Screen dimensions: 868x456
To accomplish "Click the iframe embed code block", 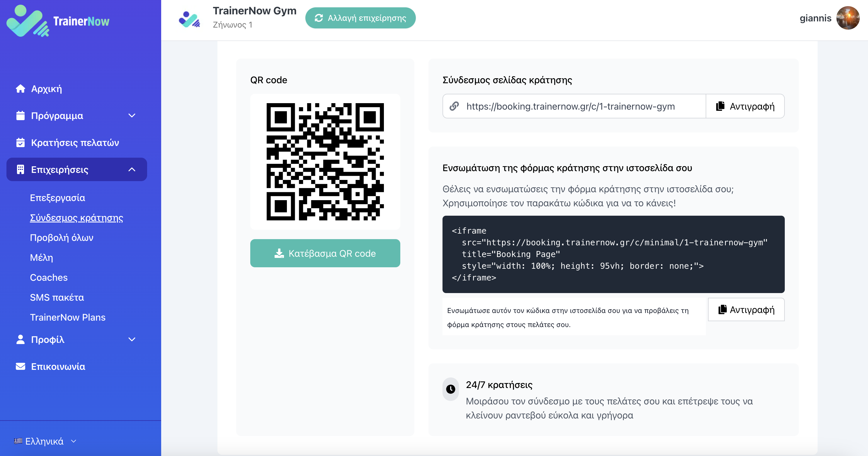I will pyautogui.click(x=613, y=254).
